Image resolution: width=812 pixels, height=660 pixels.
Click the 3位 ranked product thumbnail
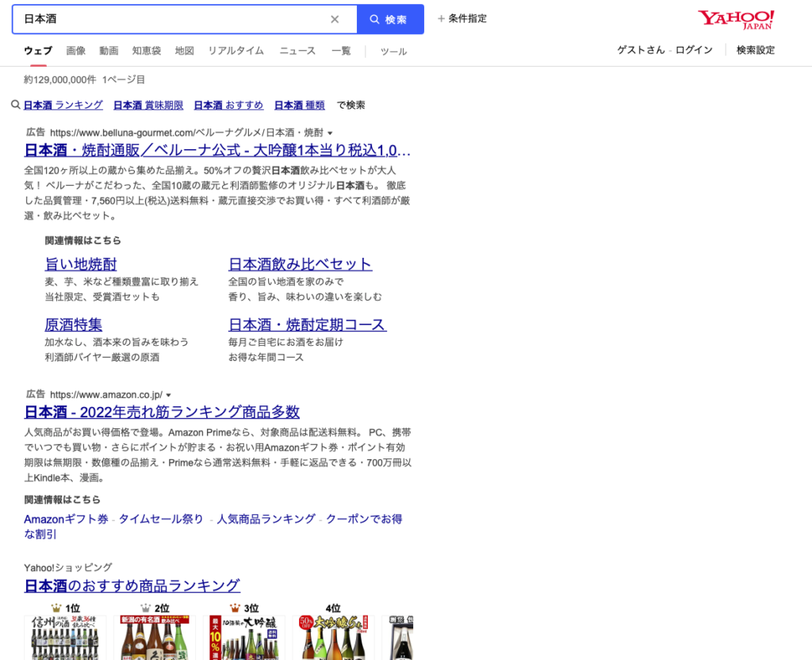tap(244, 637)
